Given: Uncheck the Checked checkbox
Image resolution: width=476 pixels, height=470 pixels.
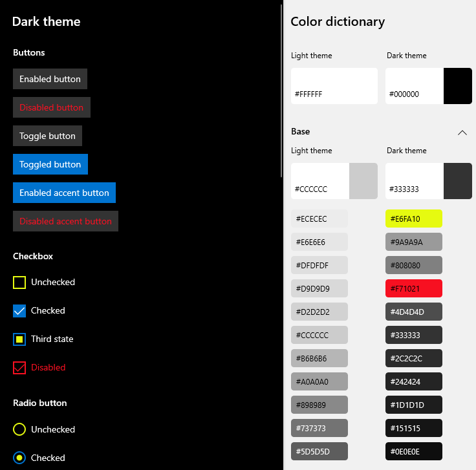Looking at the screenshot, I should (x=19, y=311).
